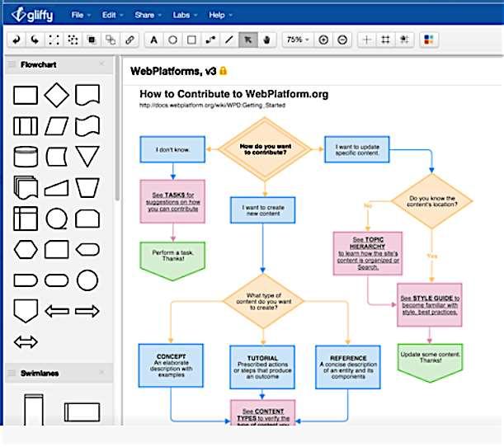Open the Share menu

[x=148, y=15]
